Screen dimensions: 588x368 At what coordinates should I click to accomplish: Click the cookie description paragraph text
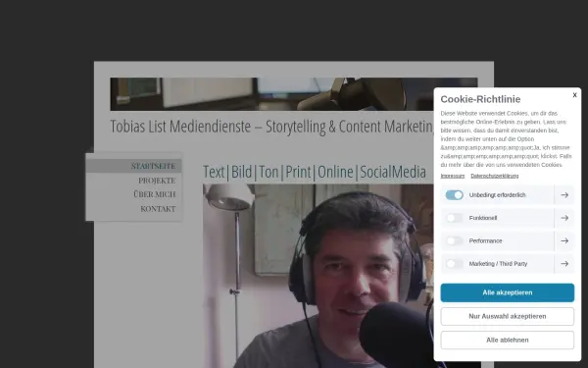pos(507,139)
